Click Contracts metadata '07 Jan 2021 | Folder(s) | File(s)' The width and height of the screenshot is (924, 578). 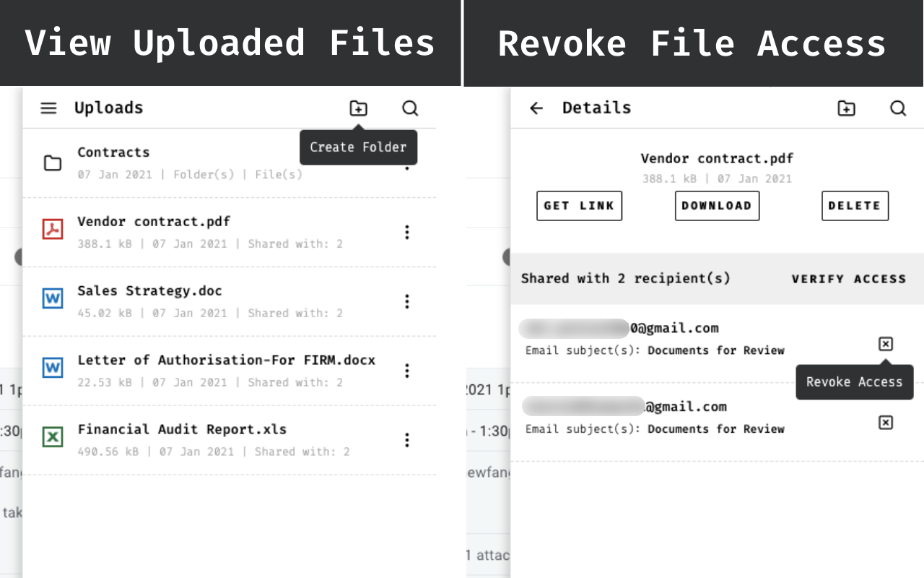click(190, 175)
